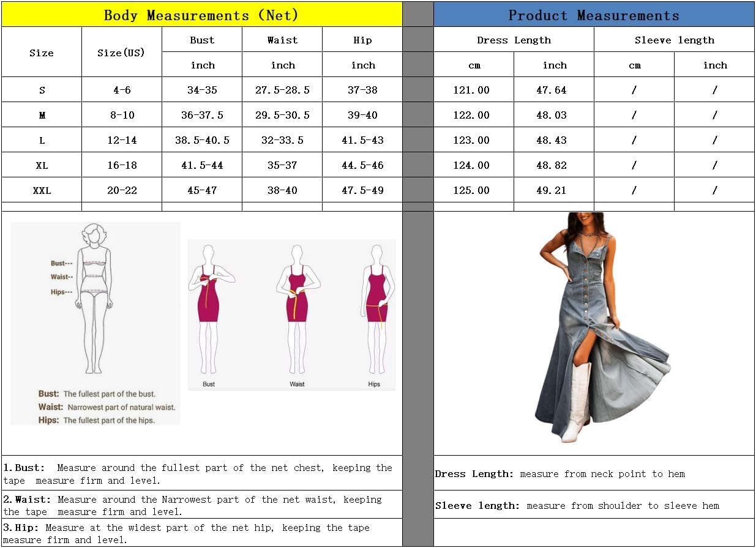Select the size "M" row label
Image resolution: width=756 pixels, height=548 pixels.
[x=42, y=115]
